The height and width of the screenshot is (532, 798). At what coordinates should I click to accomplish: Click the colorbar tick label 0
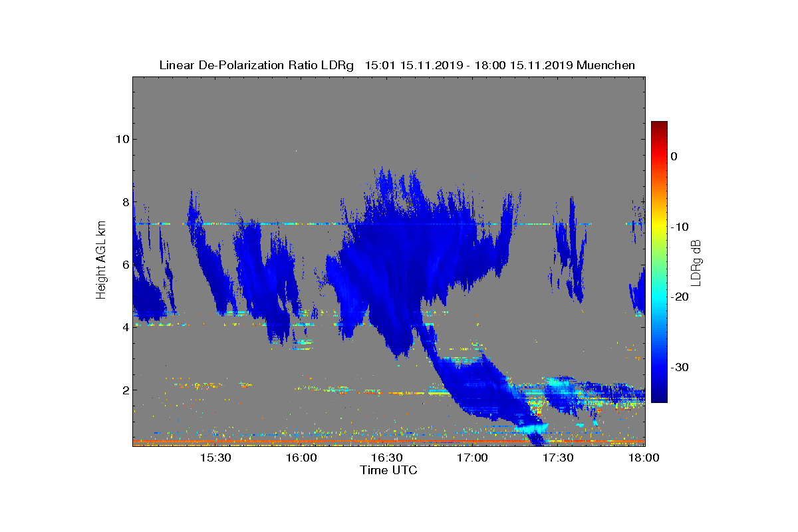(674, 156)
